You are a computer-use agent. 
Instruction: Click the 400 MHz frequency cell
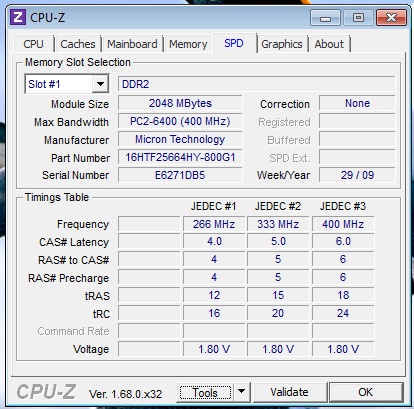(343, 224)
